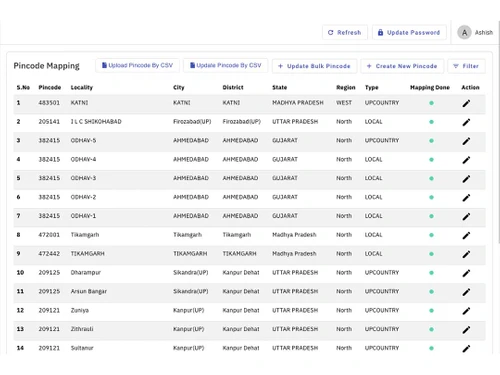Viewport: 500px width, 375px height.
Task: Click the Mapping Done column header
Action: [x=430, y=87]
